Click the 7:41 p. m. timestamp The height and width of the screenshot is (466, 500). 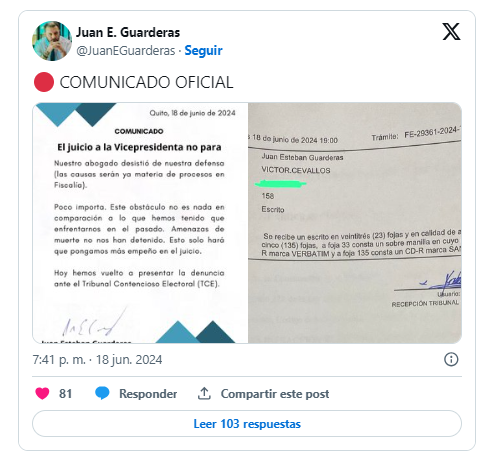tap(59, 360)
